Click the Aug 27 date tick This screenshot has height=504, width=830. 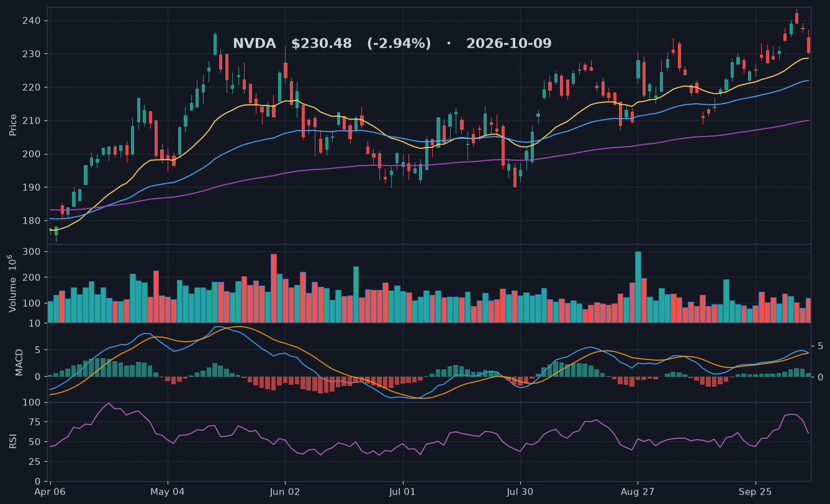click(x=638, y=492)
